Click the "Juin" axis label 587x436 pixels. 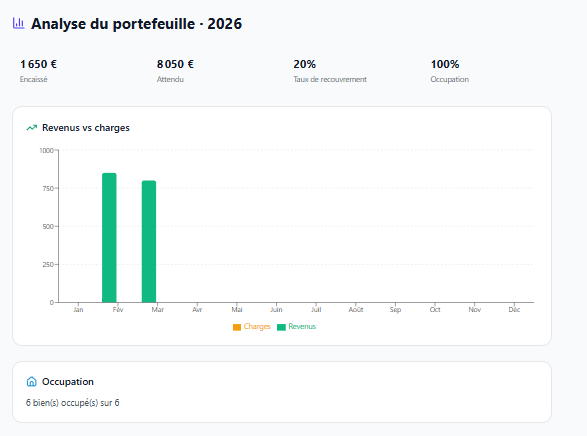[x=276, y=310]
